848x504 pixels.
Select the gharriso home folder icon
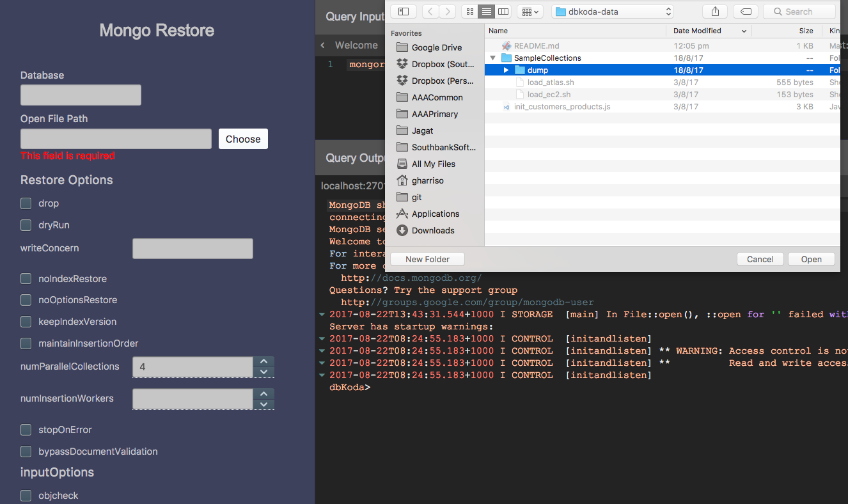402,180
